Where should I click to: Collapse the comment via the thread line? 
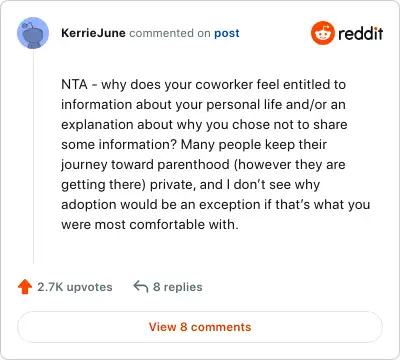pyautogui.click(x=33, y=157)
